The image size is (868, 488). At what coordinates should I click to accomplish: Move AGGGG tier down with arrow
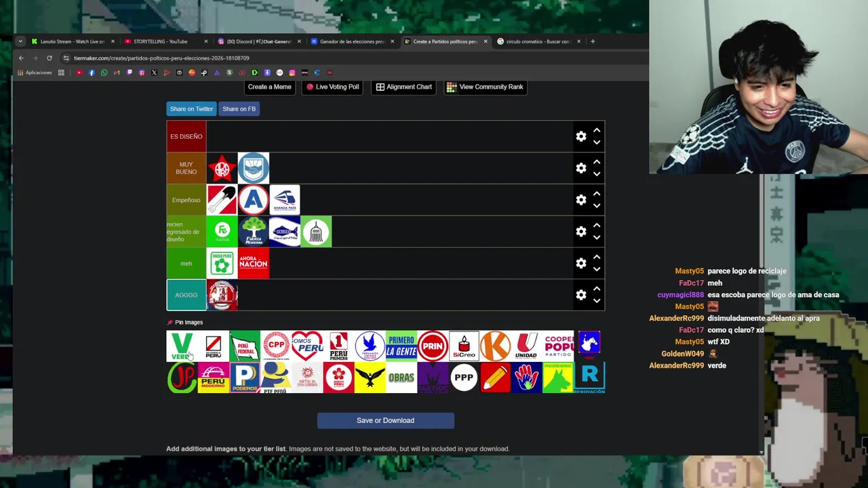click(x=597, y=301)
